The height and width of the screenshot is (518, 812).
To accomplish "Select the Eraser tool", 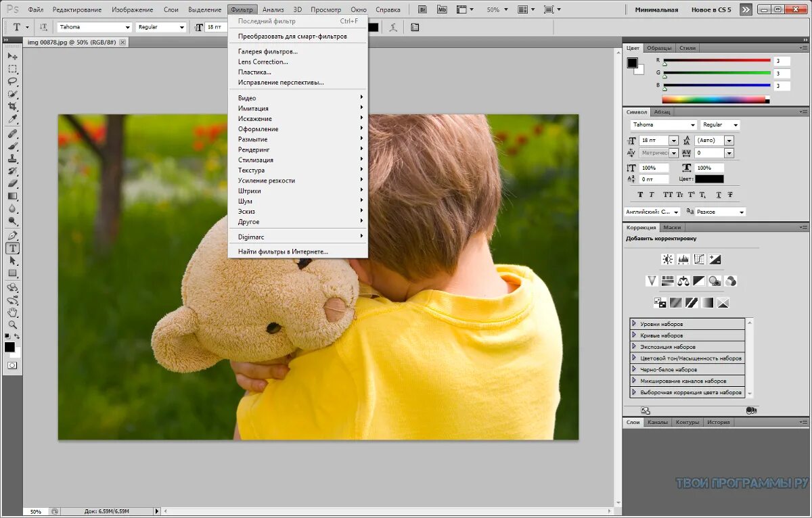I will click(12, 184).
